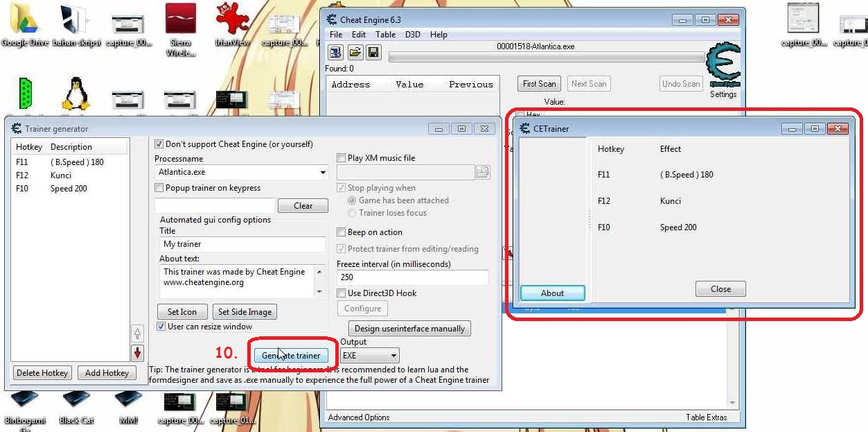Screen dimensions: 868x432
Task: Click the Title field containing My trainer
Action: (242, 244)
